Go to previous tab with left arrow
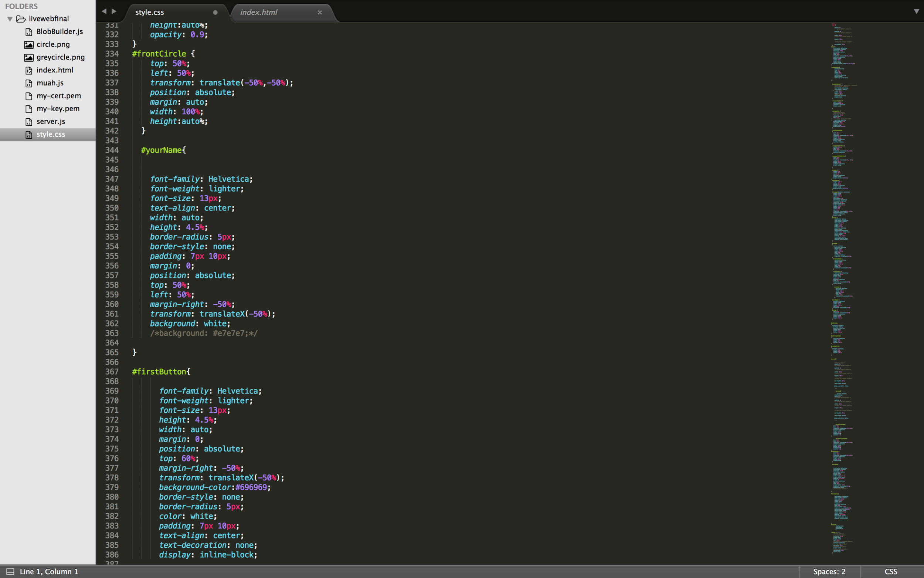This screenshot has height=578, width=924. (x=104, y=11)
